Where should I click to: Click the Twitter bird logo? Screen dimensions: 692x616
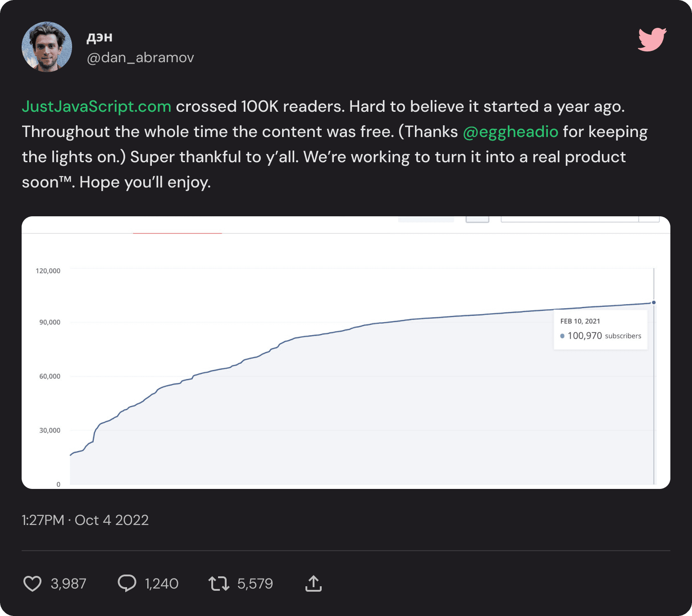652,40
